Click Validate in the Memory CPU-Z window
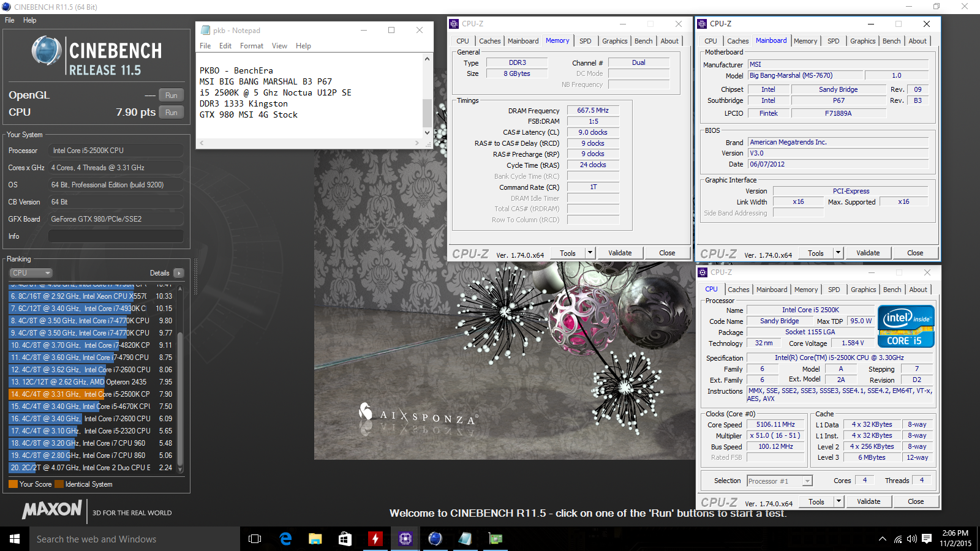This screenshot has width=980, height=551. [620, 253]
